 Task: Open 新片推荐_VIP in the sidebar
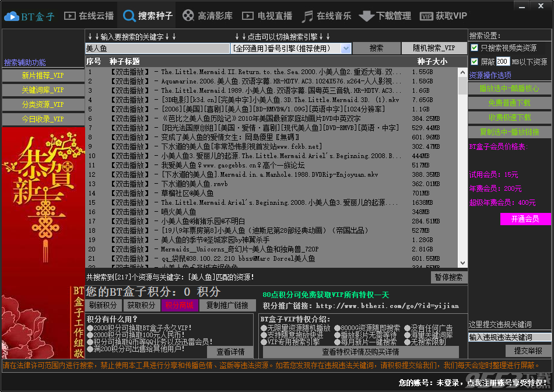[x=43, y=75]
